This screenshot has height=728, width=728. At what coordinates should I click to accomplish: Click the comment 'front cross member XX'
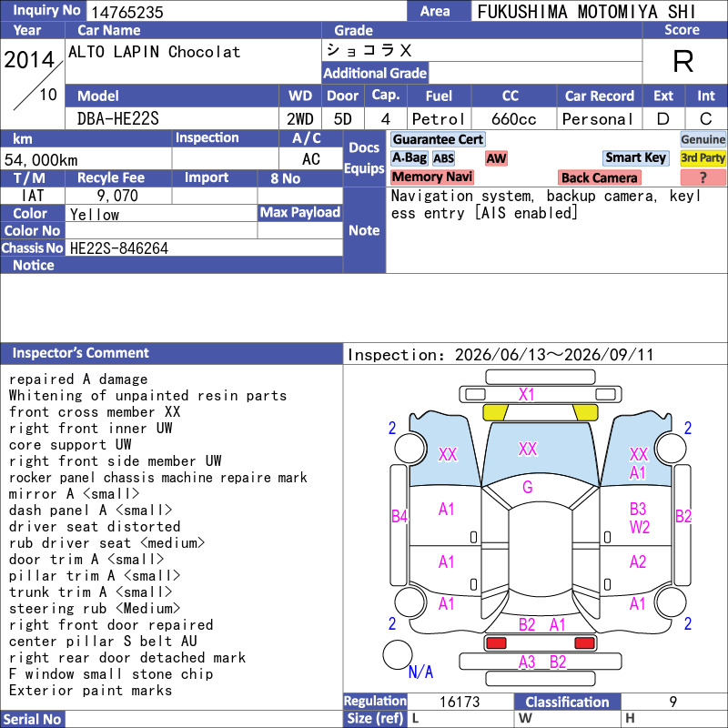(95, 412)
